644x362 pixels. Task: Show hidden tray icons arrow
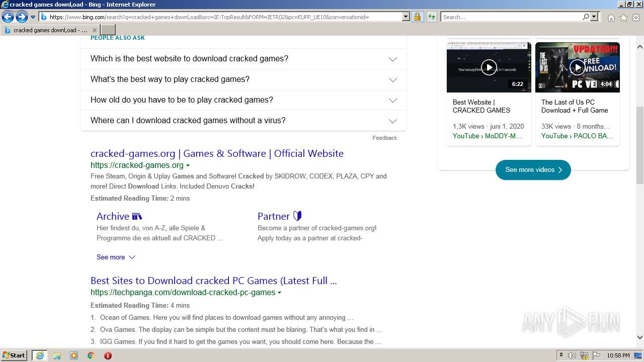tap(561, 355)
